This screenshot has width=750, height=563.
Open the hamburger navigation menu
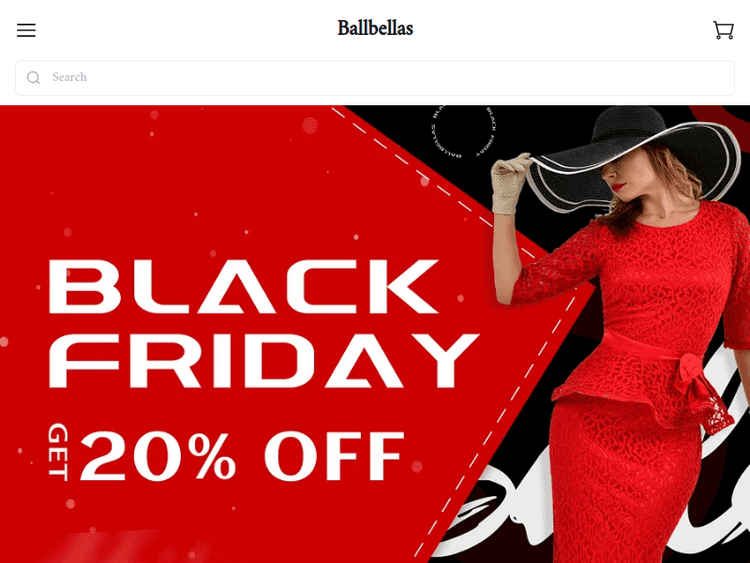pos(26,30)
